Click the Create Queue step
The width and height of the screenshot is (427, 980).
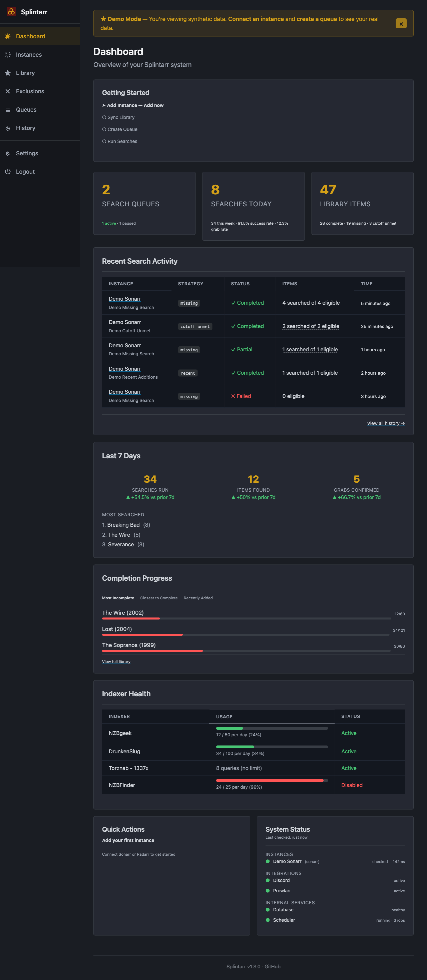pos(120,129)
